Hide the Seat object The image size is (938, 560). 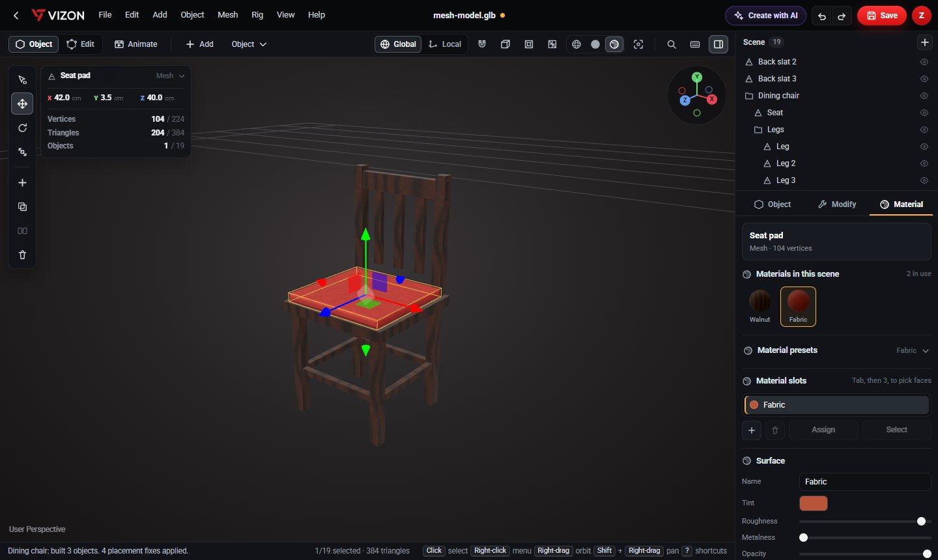[x=924, y=113]
